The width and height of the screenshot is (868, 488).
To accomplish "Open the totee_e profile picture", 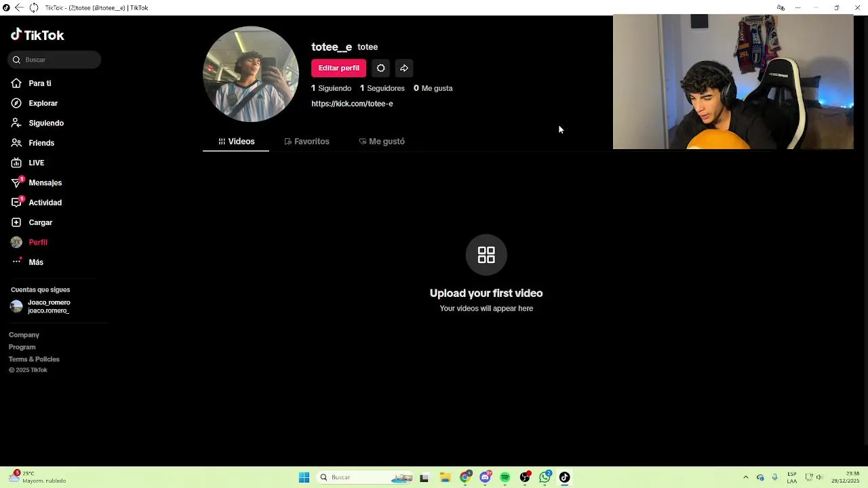I will click(251, 75).
